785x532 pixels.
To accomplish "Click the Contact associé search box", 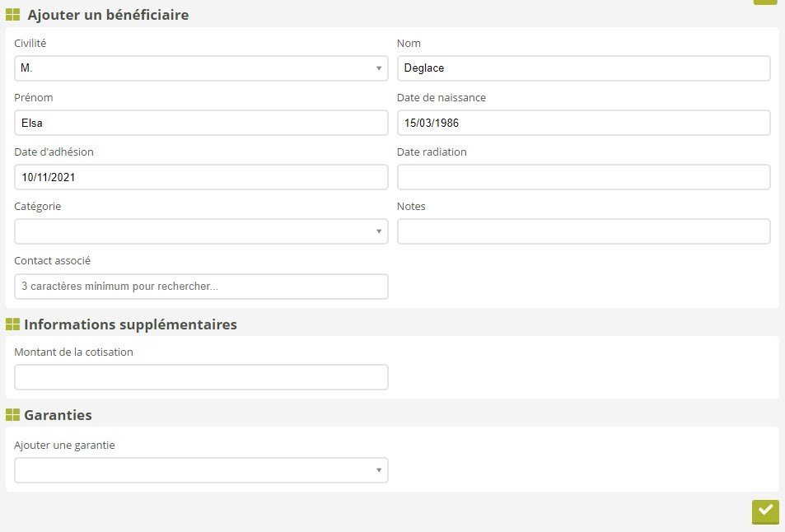I will click(x=201, y=287).
